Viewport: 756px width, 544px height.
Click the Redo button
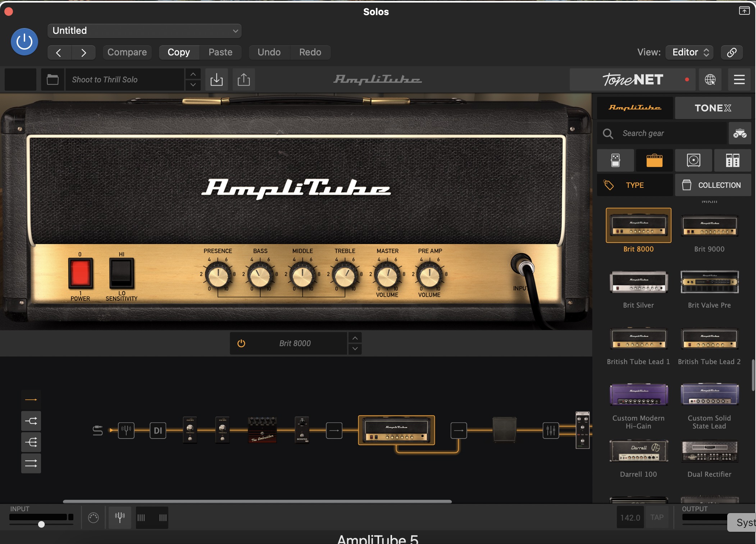click(310, 53)
